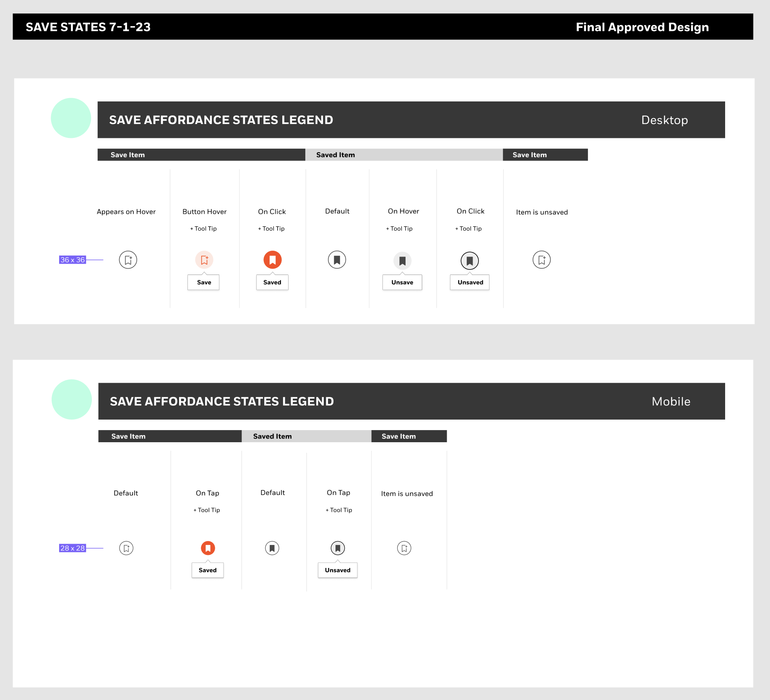Image resolution: width=770 pixels, height=700 pixels.
Task: Click the mobile 'Saved' tooltip label
Action: (x=208, y=570)
